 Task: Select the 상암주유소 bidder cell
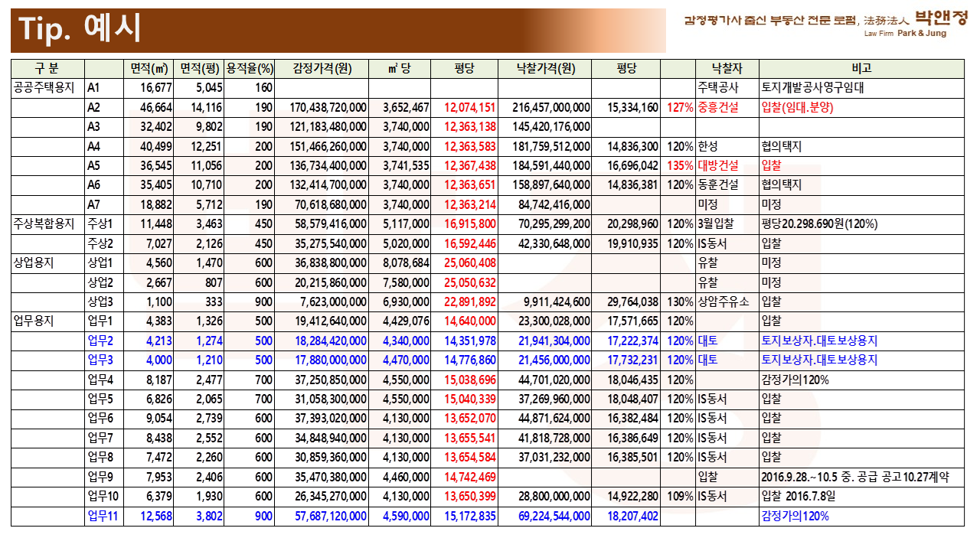tap(723, 302)
